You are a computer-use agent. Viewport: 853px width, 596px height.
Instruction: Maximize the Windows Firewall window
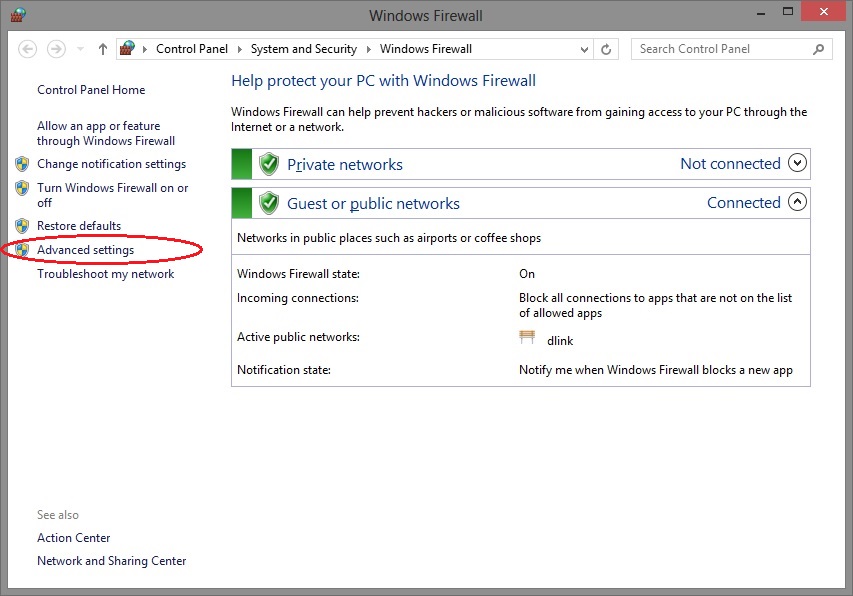[788, 11]
